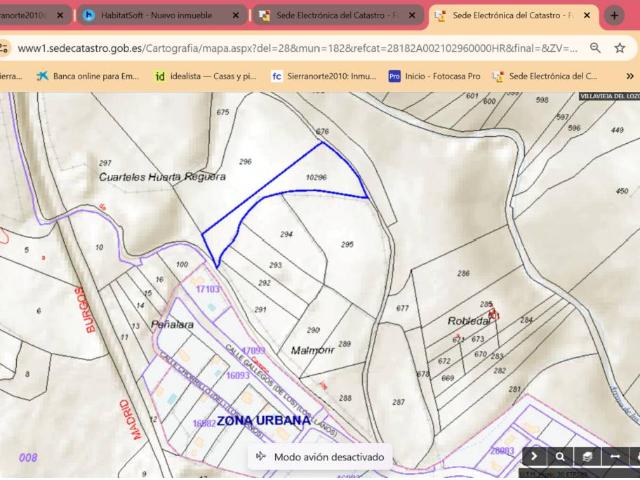The width and height of the screenshot is (640, 480).
Task: Close the inactive third Catastro tab
Action: coord(412,16)
